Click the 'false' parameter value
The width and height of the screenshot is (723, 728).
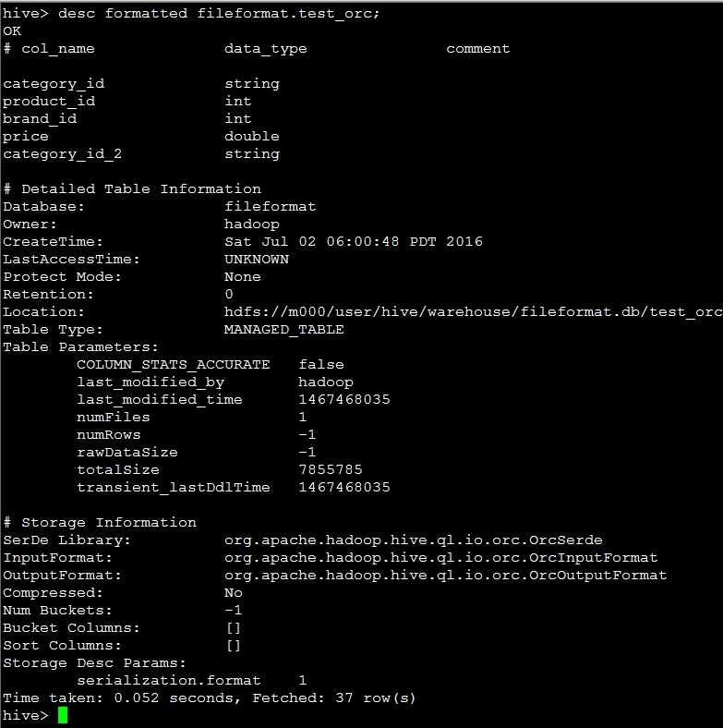(321, 365)
